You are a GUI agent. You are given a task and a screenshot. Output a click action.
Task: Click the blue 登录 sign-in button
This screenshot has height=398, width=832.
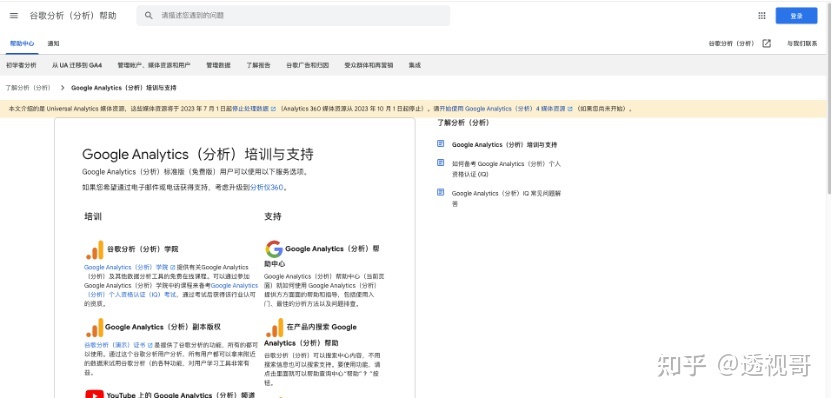pos(796,16)
